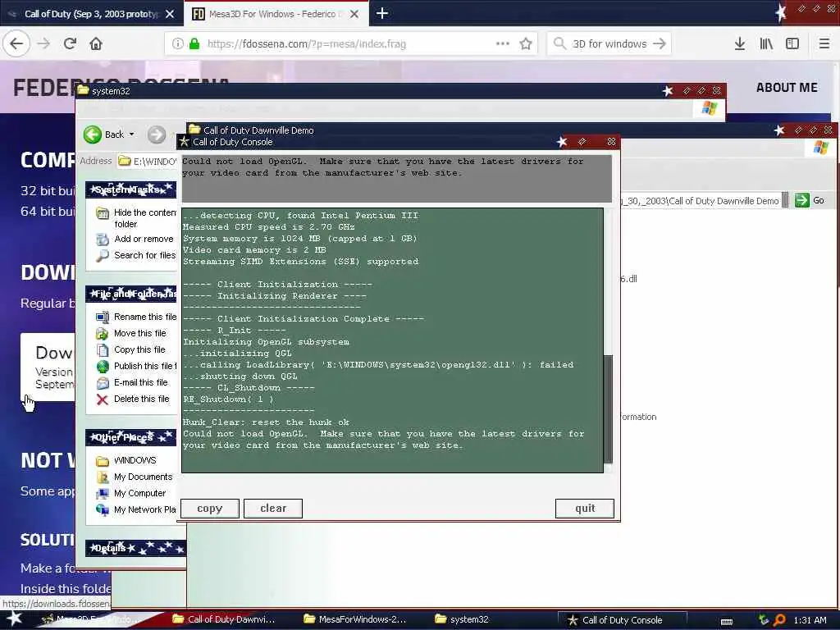
Task: Go forward in Firefox browser history
Action: point(44,43)
